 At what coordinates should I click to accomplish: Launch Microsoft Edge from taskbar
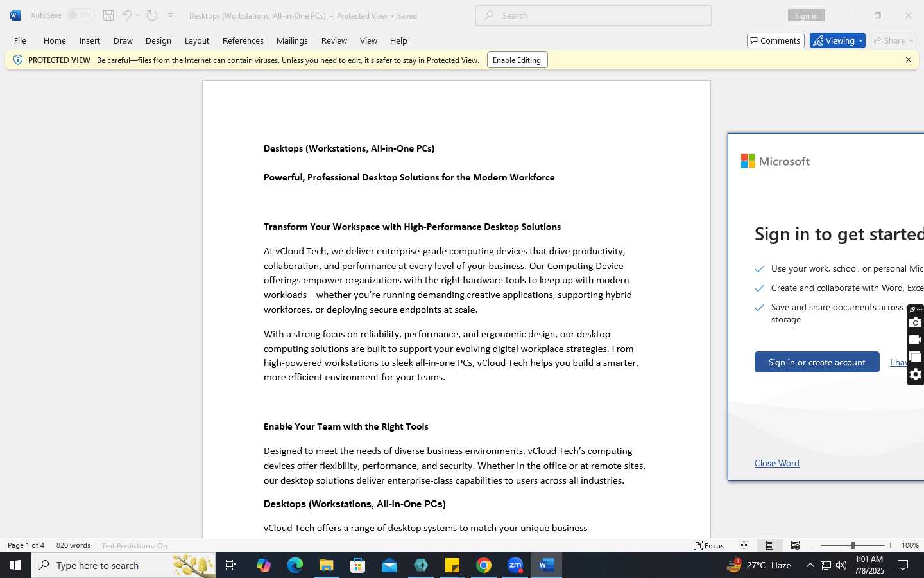pos(295,565)
